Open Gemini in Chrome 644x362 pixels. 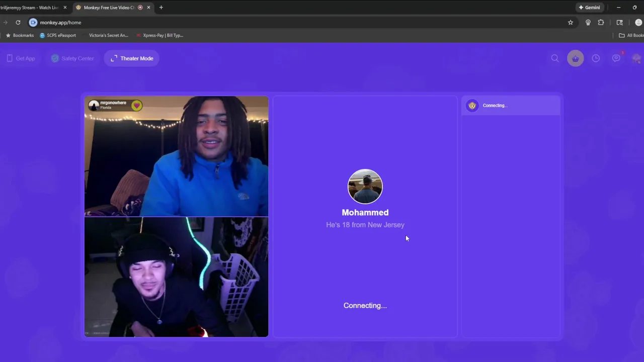(589, 8)
